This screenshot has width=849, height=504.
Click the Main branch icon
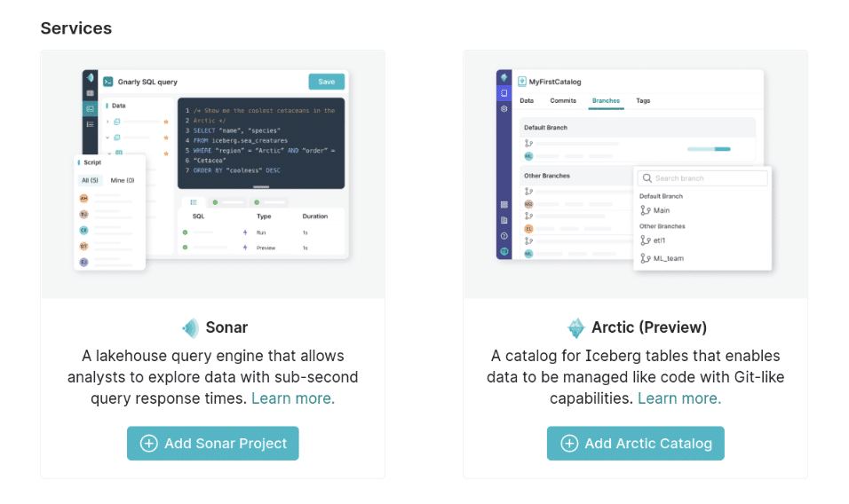646,210
